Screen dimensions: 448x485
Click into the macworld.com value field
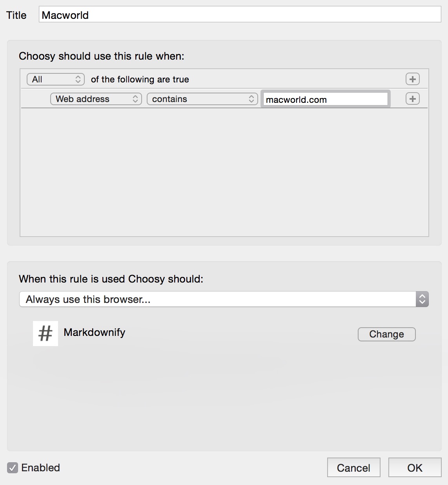pyautogui.click(x=326, y=99)
